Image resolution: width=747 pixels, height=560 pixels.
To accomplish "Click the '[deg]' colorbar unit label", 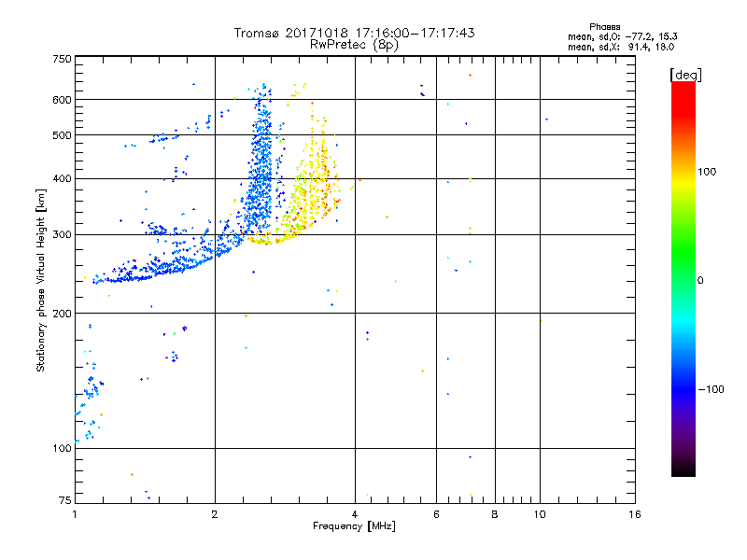I will 685,76.
